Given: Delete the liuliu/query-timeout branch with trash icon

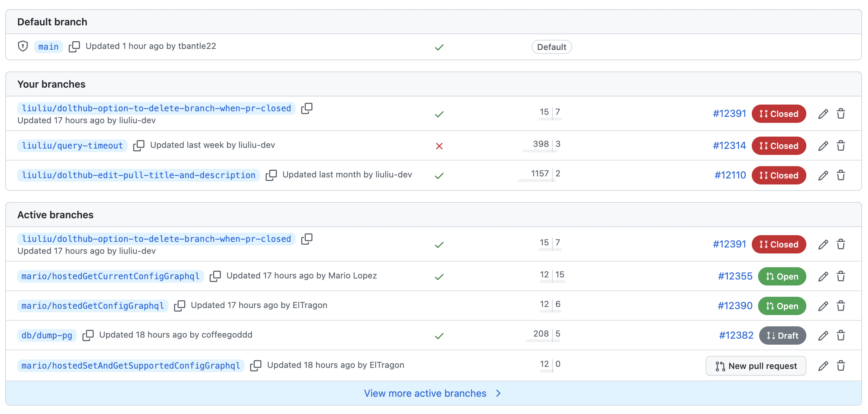Looking at the screenshot, I should coord(841,146).
